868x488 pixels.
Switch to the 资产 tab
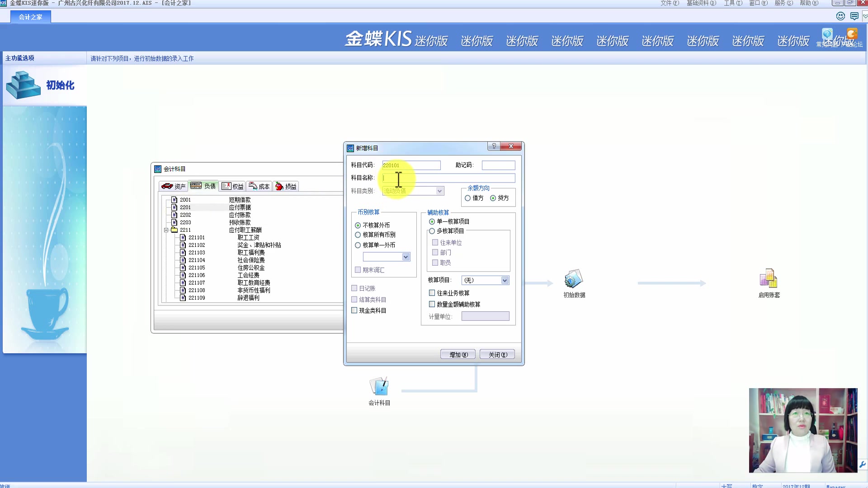pos(174,186)
